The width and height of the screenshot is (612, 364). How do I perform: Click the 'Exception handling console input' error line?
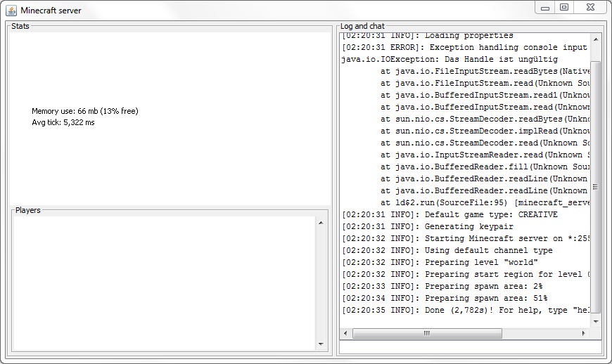pyautogui.click(x=465, y=48)
